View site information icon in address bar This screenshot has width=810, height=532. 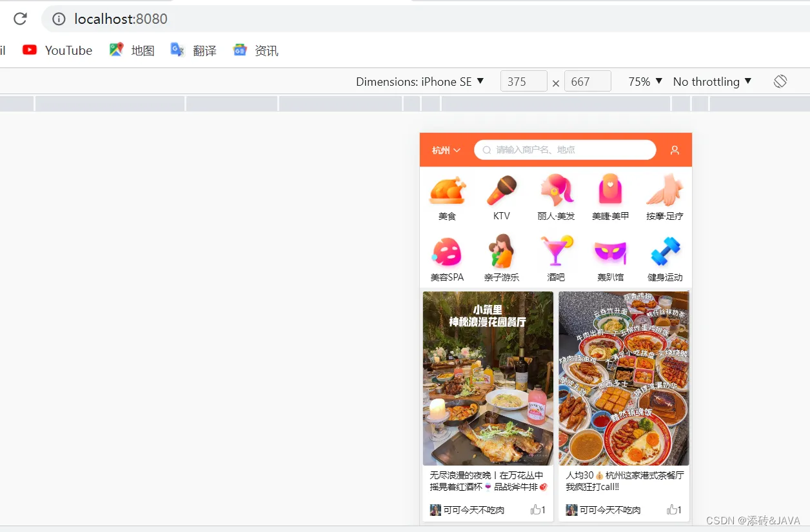(59, 19)
